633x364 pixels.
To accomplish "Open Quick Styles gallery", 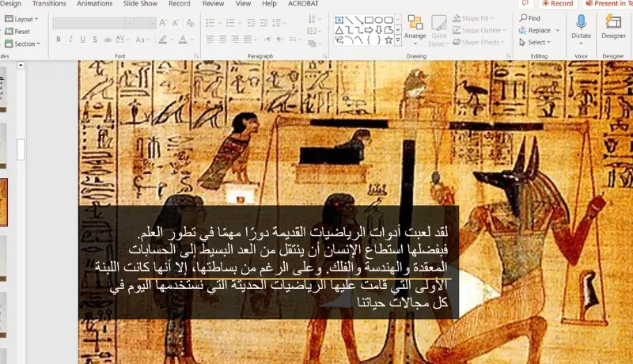I will click(x=438, y=30).
